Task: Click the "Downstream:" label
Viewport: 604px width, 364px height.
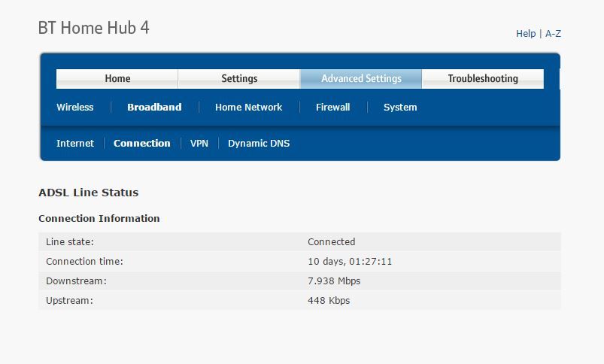Action: pyautogui.click(x=76, y=281)
